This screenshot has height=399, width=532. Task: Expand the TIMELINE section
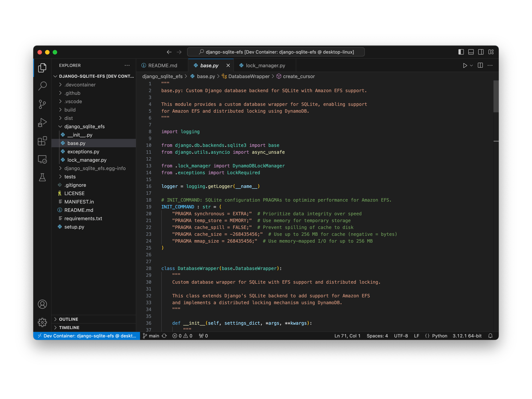pos(94,328)
